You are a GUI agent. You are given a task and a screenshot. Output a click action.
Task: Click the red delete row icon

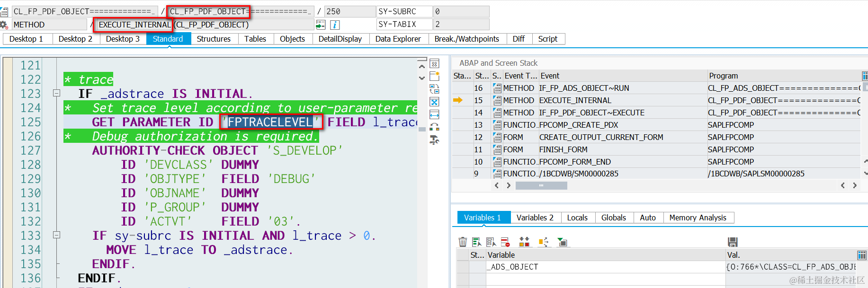(505, 242)
